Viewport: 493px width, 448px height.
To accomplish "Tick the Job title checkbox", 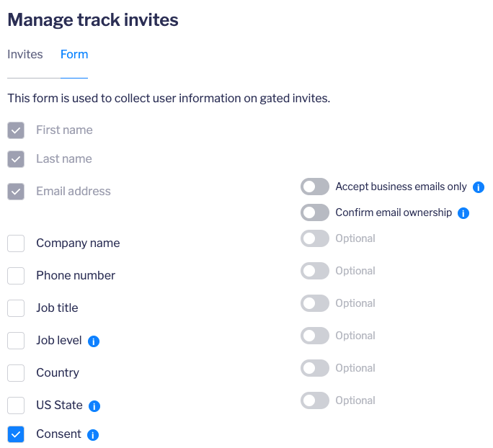I will [16, 308].
